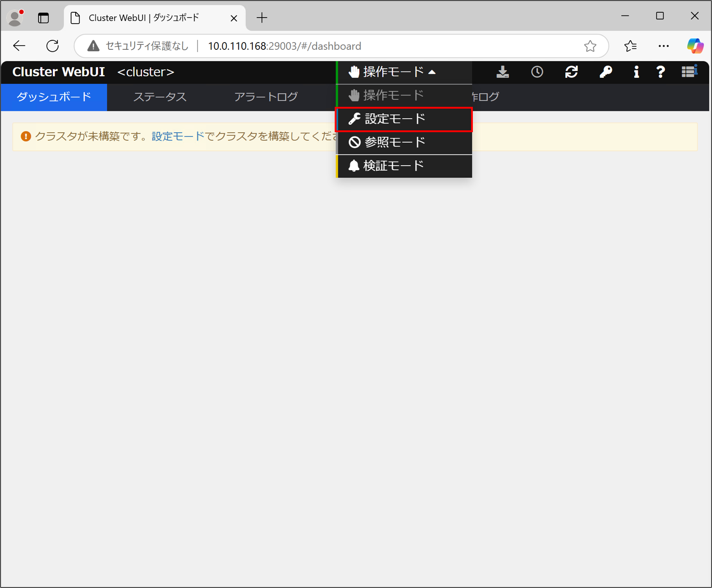Open the information 'i' icon
Screen dimensions: 712x588
[x=636, y=72]
